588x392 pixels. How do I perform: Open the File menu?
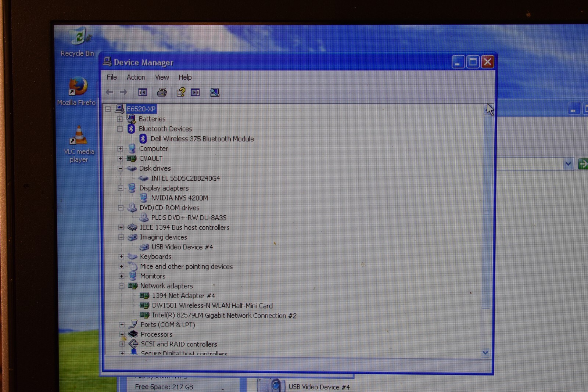pyautogui.click(x=112, y=77)
